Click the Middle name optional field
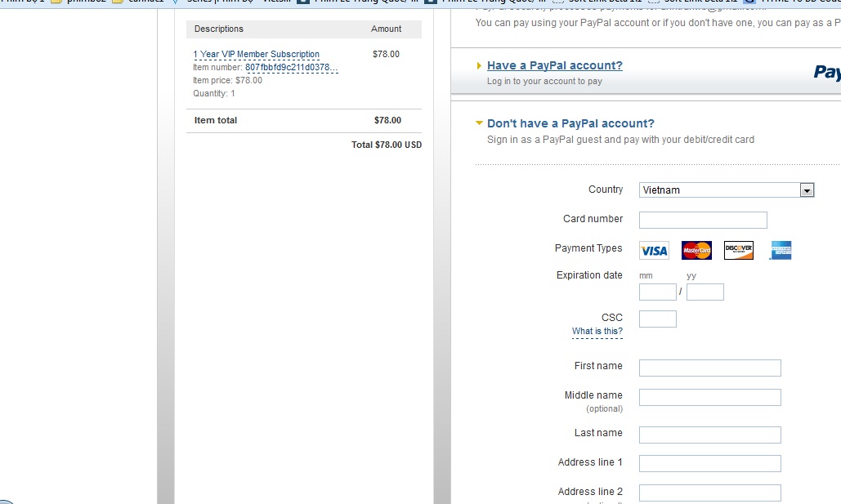Image resolution: width=841 pixels, height=504 pixels. pyautogui.click(x=709, y=397)
